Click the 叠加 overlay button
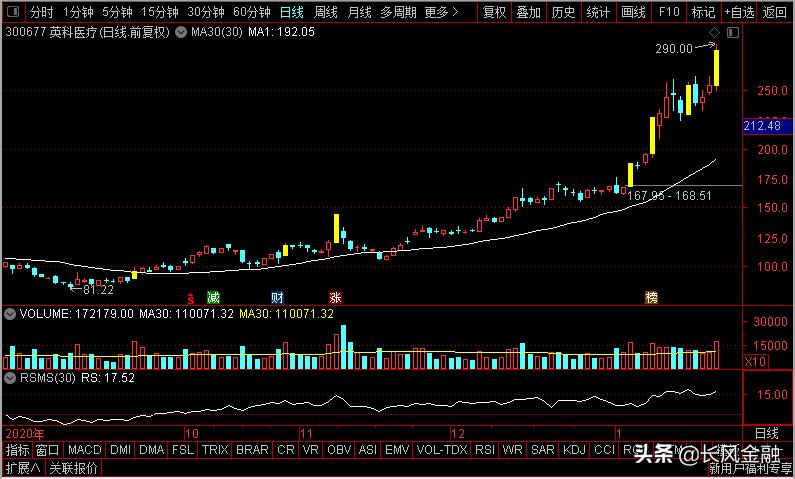The width and height of the screenshot is (795, 479). (x=528, y=12)
